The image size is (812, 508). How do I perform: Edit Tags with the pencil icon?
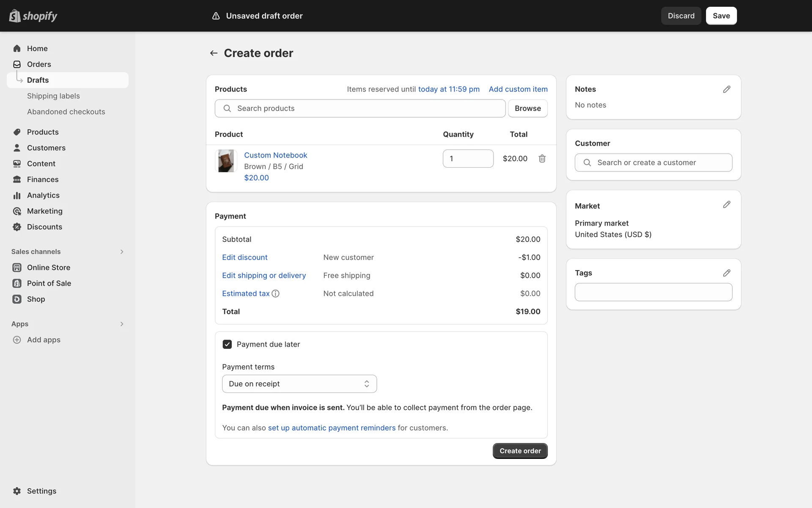point(726,273)
